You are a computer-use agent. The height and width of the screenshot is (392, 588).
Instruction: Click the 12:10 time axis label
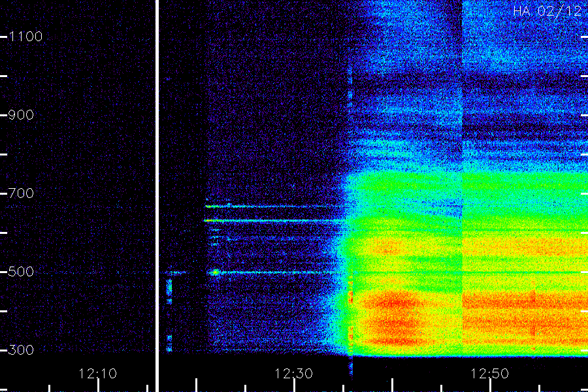pyautogui.click(x=98, y=374)
